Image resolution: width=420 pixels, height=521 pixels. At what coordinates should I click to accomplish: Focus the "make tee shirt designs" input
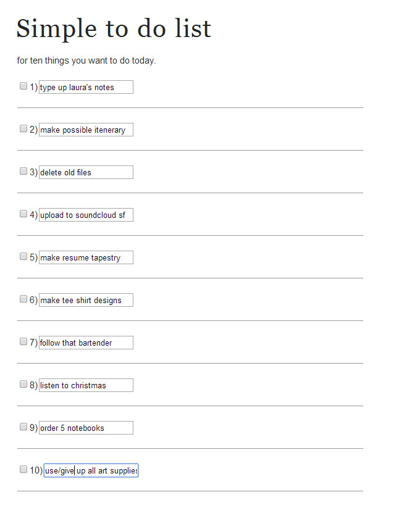[x=86, y=300]
